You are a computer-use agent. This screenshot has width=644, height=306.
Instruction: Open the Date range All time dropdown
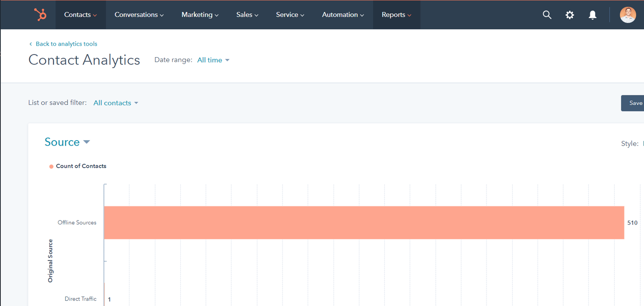coord(213,60)
